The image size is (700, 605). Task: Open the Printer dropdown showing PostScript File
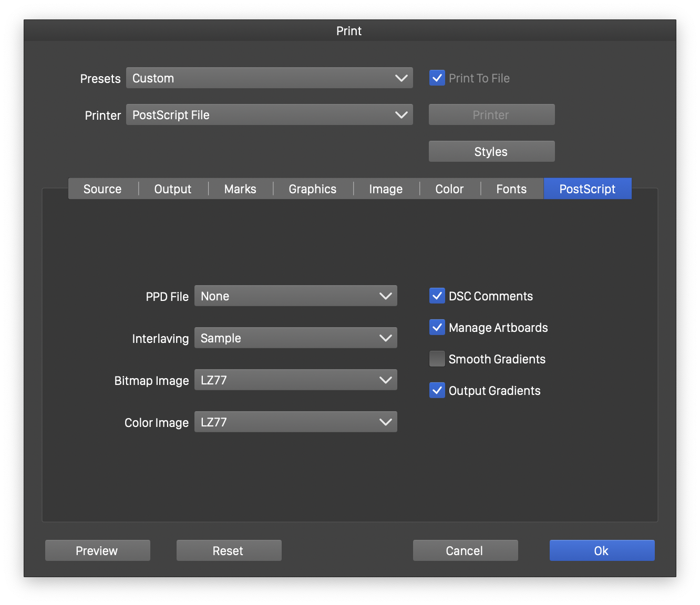coord(269,115)
